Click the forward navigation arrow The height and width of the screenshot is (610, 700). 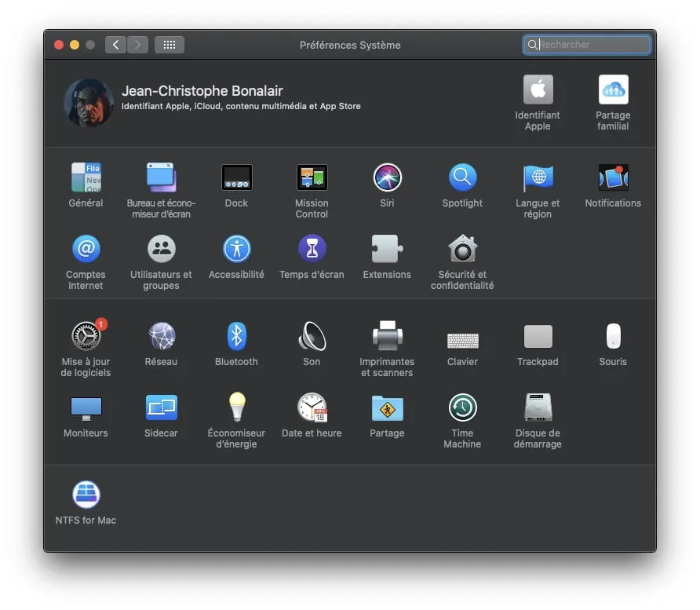click(x=137, y=45)
